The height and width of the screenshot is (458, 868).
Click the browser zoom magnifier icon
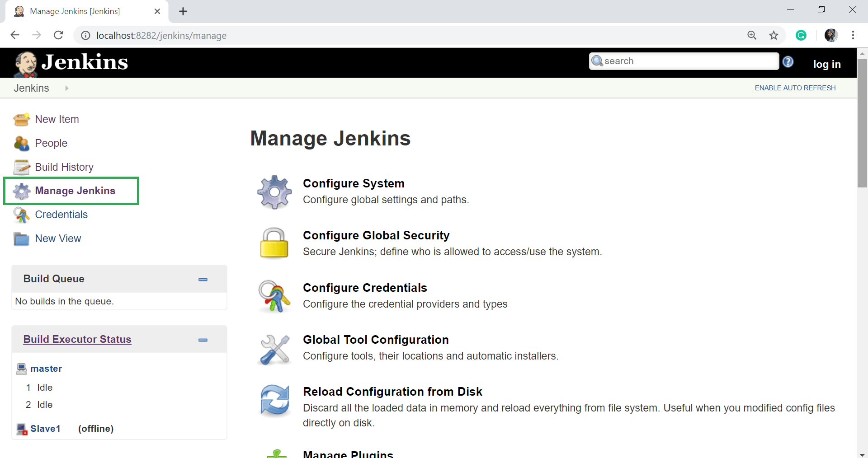752,35
